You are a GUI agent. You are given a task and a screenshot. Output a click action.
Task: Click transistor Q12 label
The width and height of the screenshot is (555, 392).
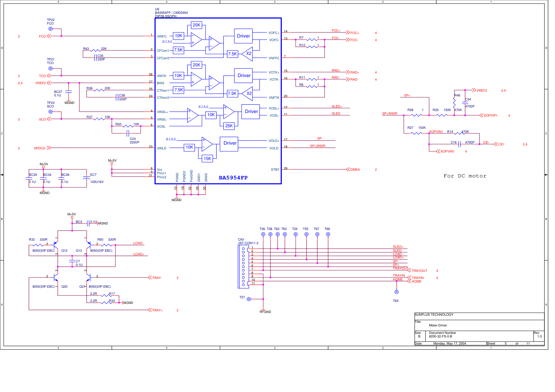pyautogui.click(x=64, y=251)
